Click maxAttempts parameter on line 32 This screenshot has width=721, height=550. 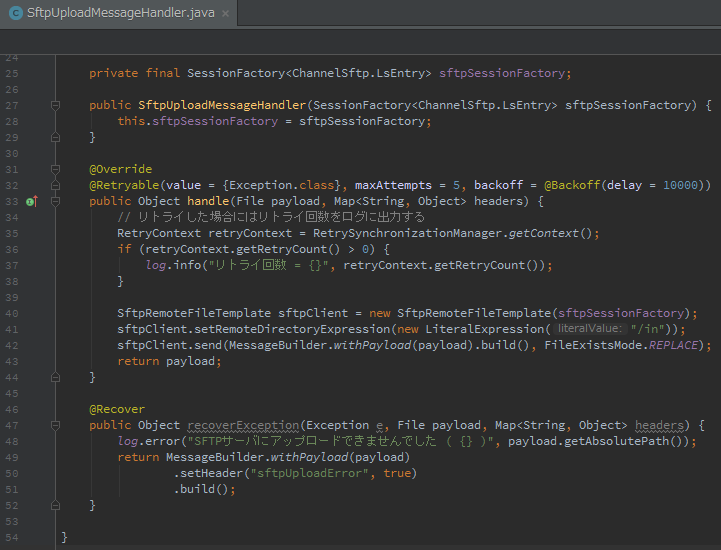tap(393, 185)
